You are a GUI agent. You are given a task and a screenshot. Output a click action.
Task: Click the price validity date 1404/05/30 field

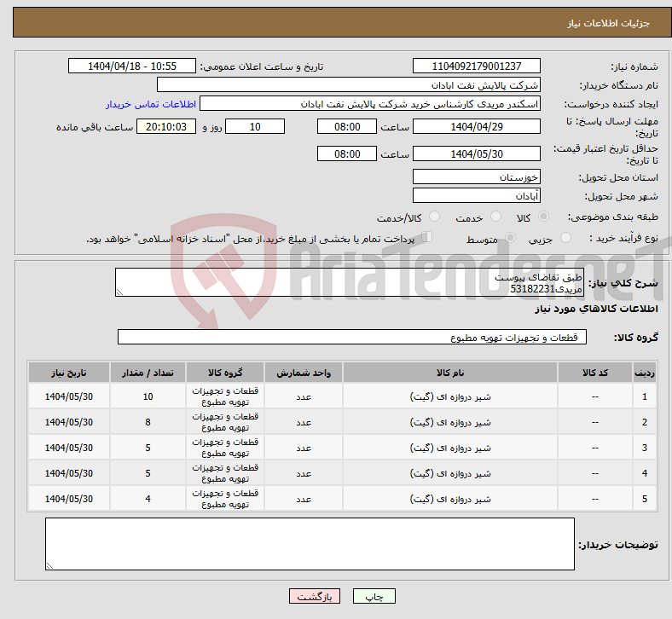point(476,153)
